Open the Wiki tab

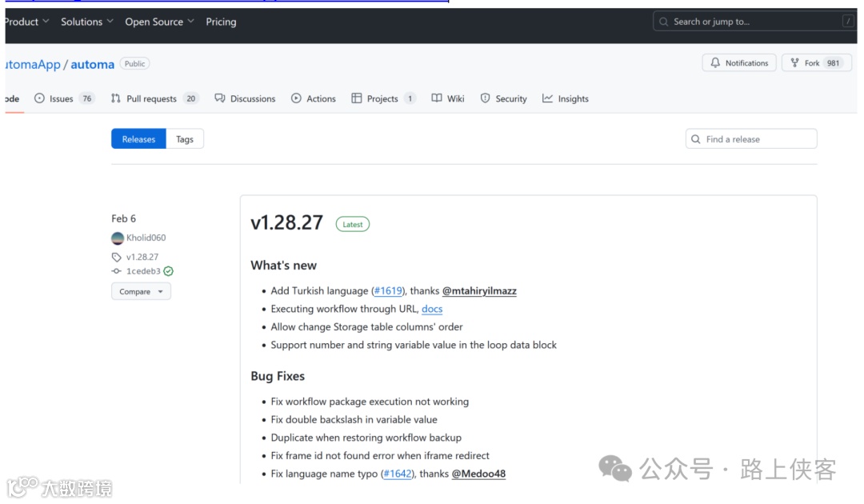click(x=447, y=98)
